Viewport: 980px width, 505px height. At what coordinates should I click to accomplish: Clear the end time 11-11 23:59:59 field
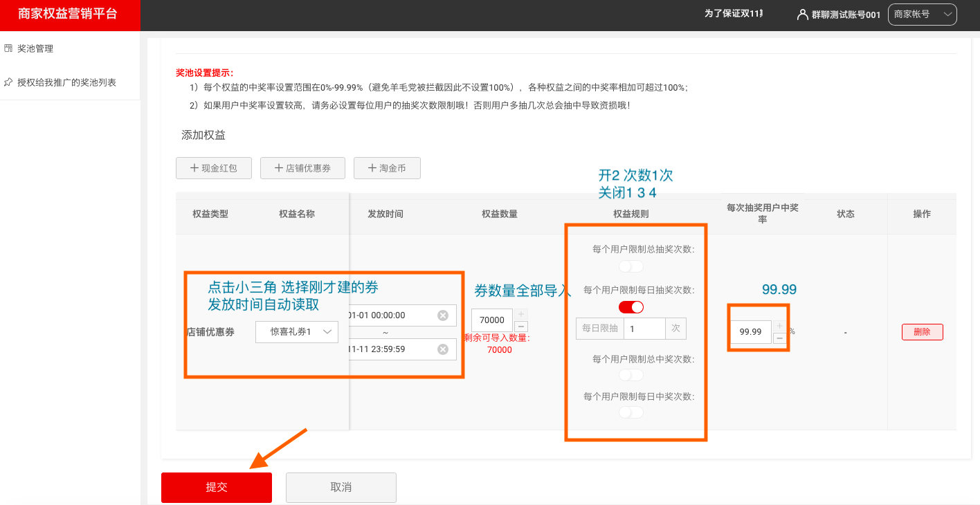[443, 349]
